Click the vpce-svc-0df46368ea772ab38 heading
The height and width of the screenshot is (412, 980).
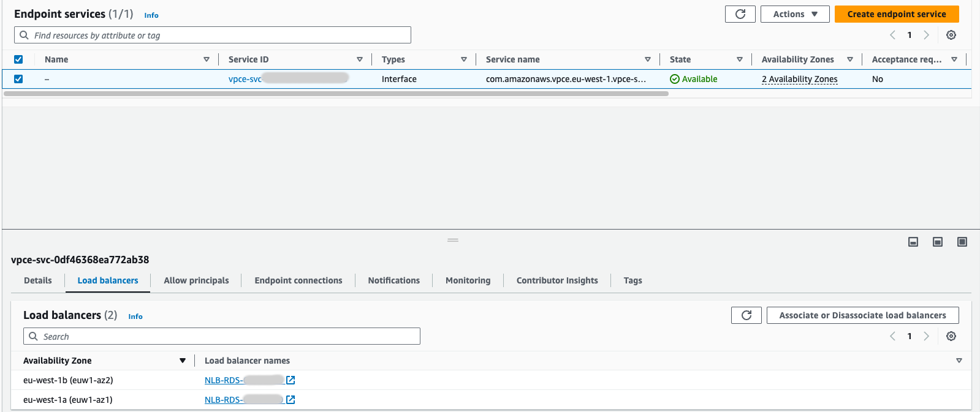(x=80, y=260)
